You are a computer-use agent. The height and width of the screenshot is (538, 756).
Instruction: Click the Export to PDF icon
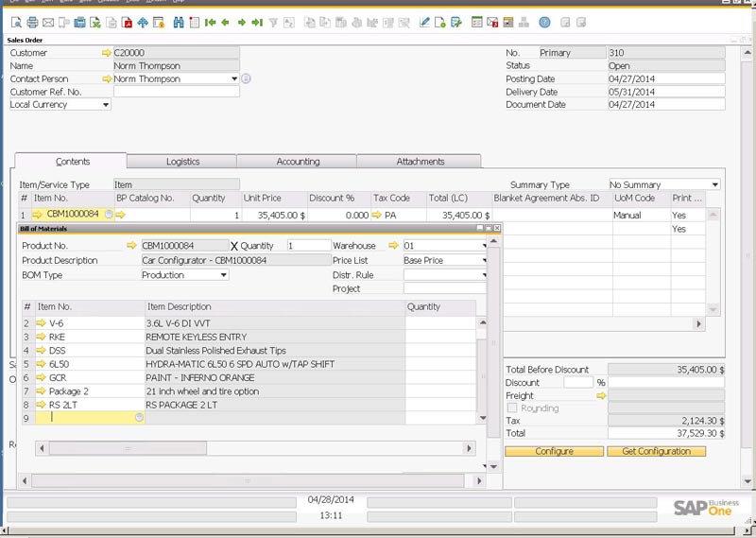[128, 22]
